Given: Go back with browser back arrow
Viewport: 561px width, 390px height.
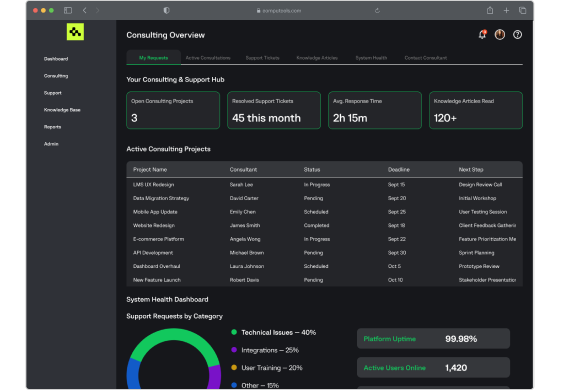Looking at the screenshot, I should click(x=84, y=10).
